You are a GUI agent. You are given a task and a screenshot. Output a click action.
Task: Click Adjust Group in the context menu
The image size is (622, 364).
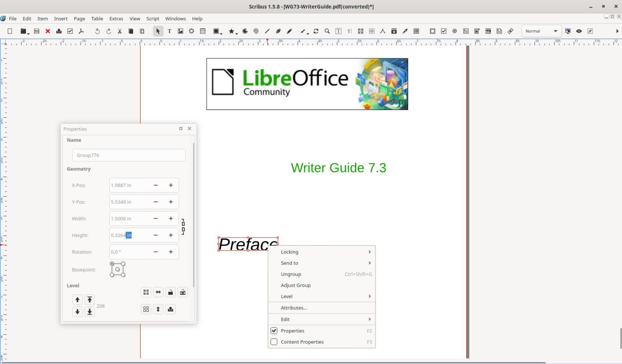click(x=296, y=285)
